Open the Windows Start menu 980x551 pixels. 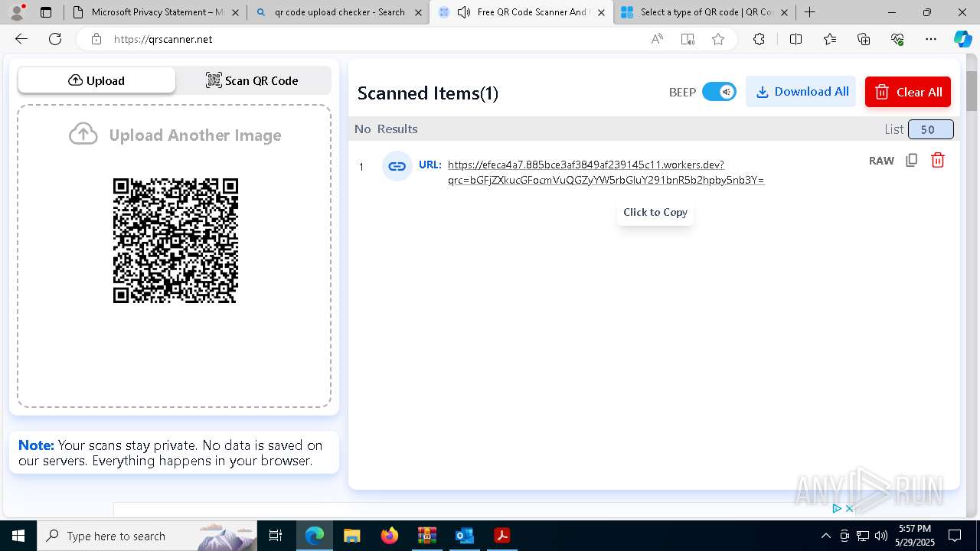coord(18,536)
